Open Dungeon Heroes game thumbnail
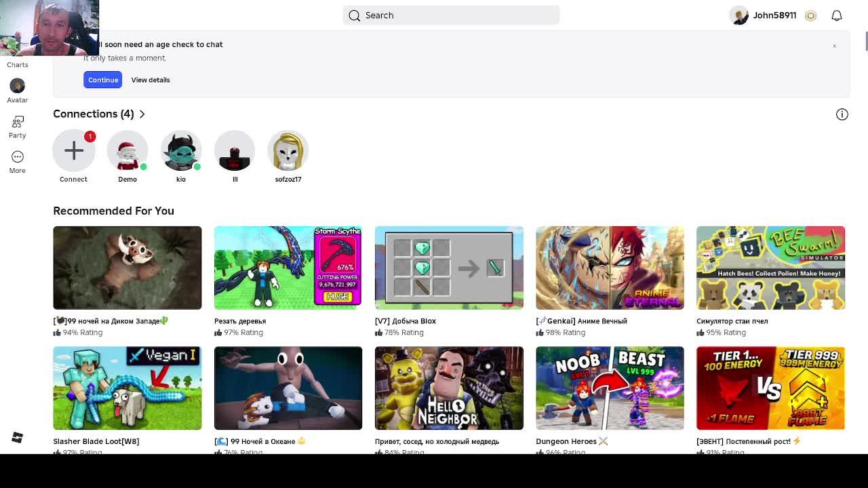 (610, 388)
